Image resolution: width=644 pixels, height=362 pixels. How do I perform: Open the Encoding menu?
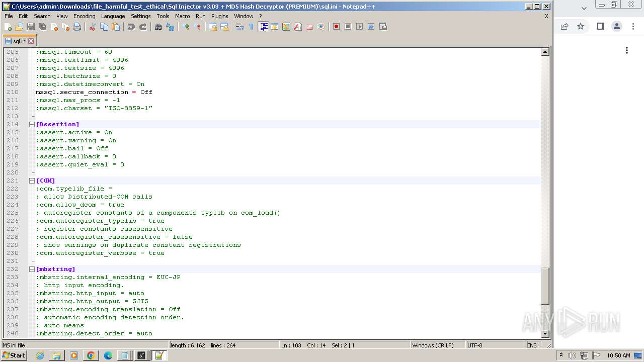tap(84, 16)
